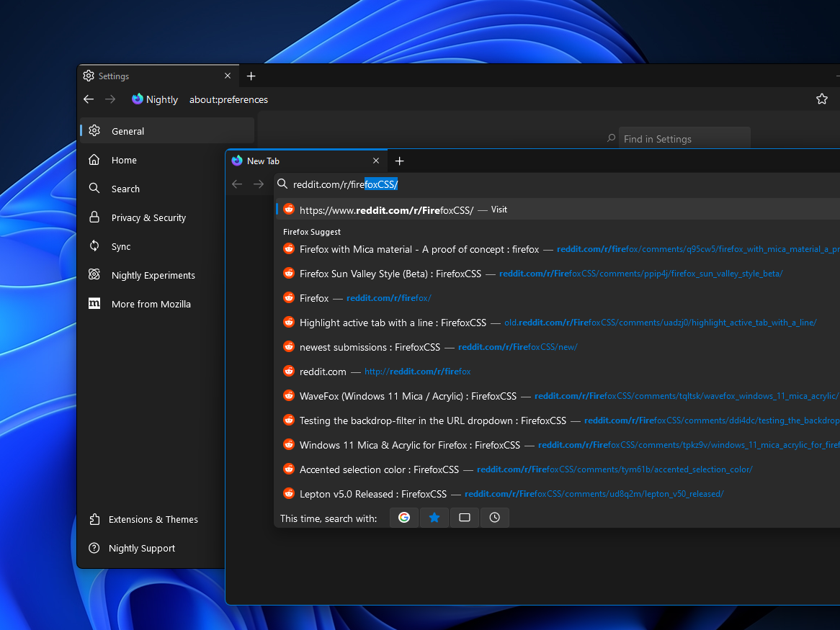Click the Find in Settings search field
Screen dimensions: 840x630
click(x=684, y=138)
